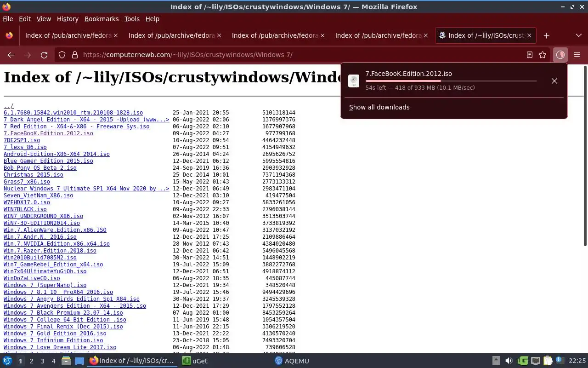Go back using the back arrow
The width and height of the screenshot is (588, 368).
[11, 55]
